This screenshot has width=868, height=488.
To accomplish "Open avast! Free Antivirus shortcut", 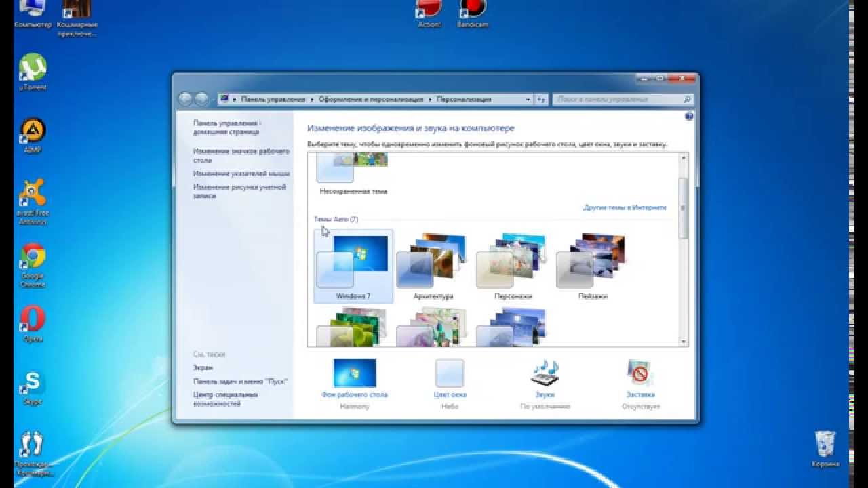I will point(33,201).
